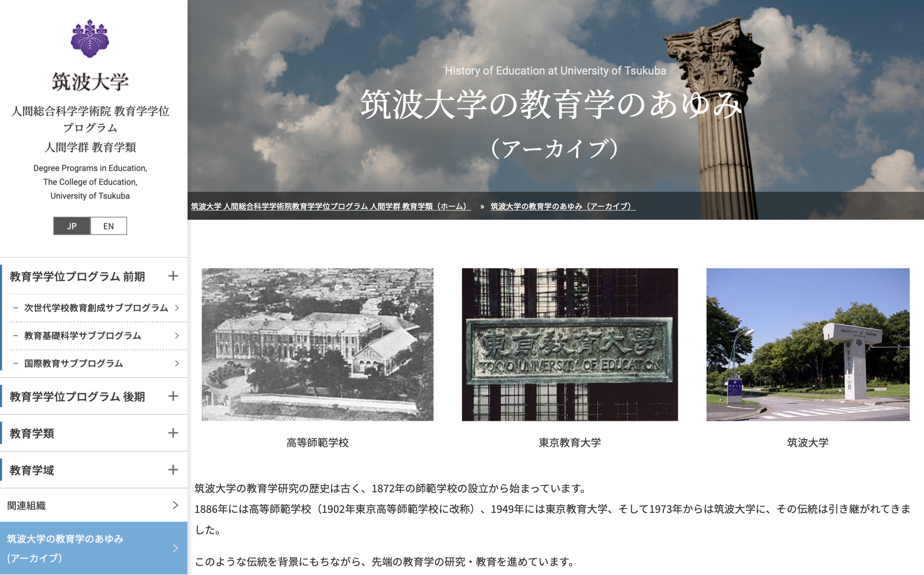Open 教育学学位プログラム 前期 menu item
This screenshot has height=575, width=924.
[77, 276]
